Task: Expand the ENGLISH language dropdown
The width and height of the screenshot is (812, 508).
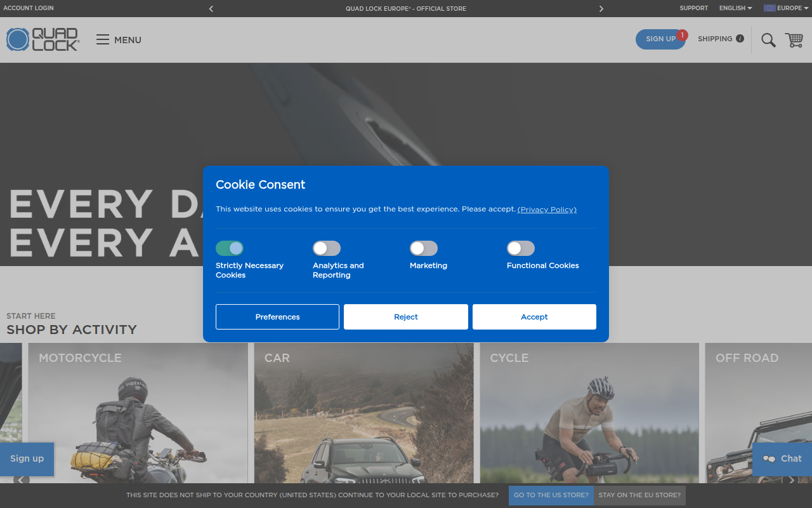Action: tap(735, 8)
